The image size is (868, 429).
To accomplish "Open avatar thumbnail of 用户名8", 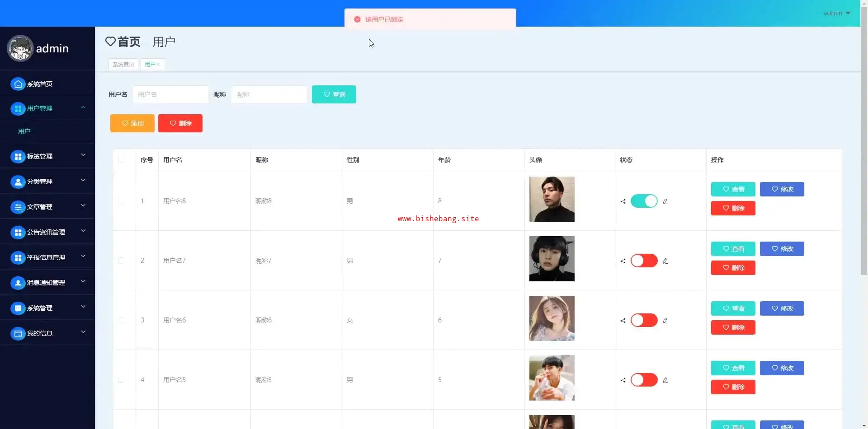I will [x=552, y=199].
